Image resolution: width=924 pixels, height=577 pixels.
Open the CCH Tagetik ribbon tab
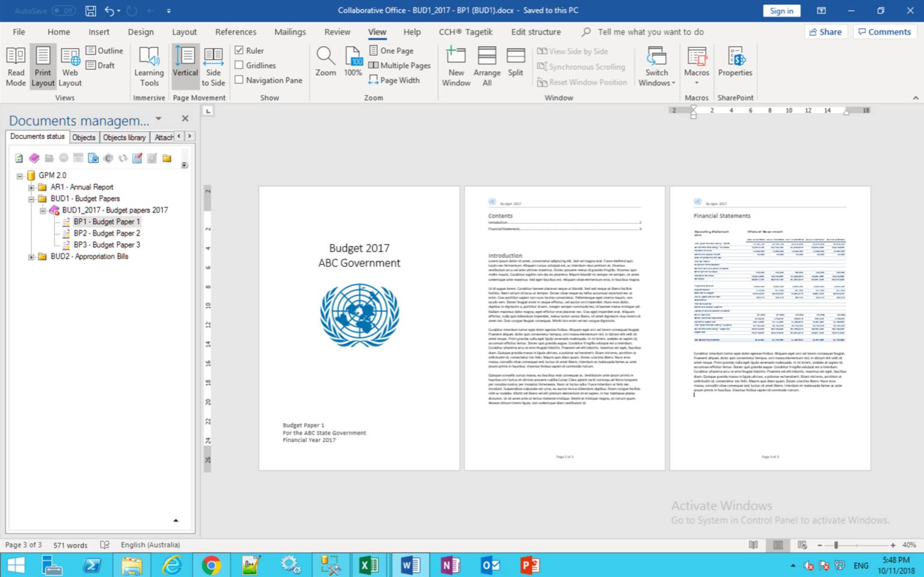point(465,32)
